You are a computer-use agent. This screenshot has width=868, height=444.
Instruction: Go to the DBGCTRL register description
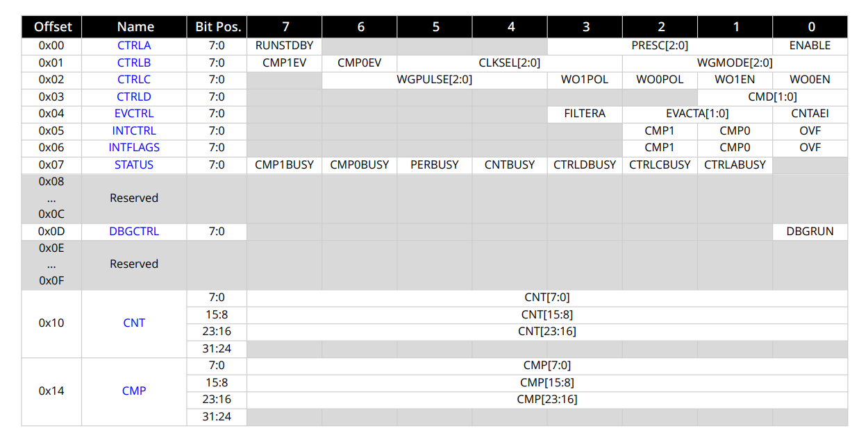[134, 231]
